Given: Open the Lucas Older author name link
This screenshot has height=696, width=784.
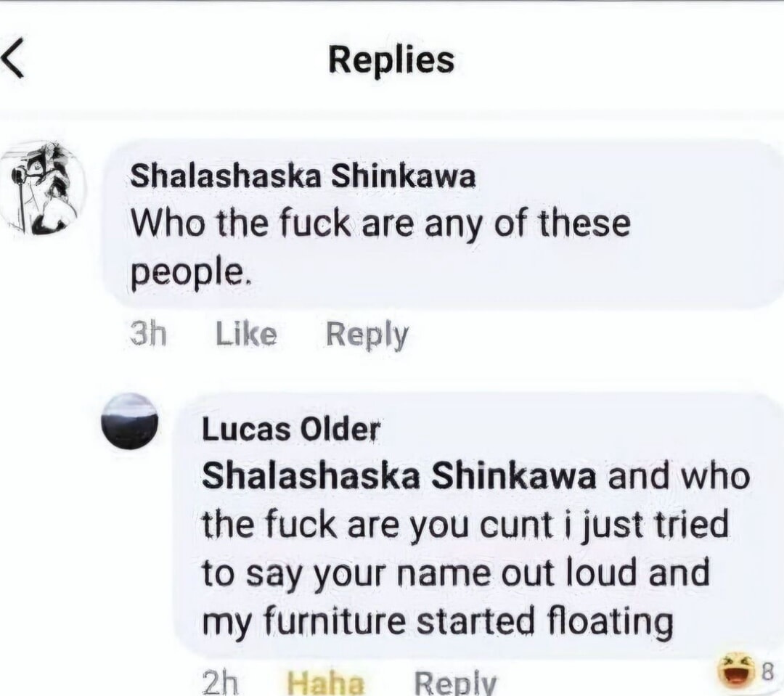Looking at the screenshot, I should coord(290,430).
